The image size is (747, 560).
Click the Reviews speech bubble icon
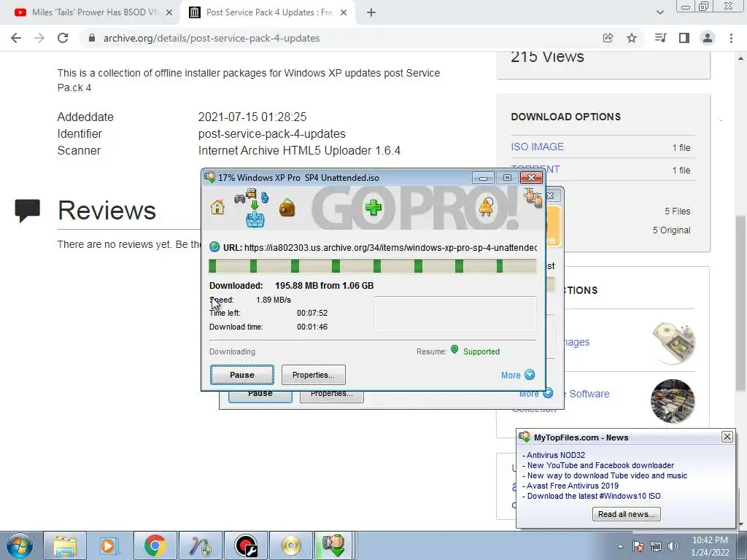[x=27, y=211]
